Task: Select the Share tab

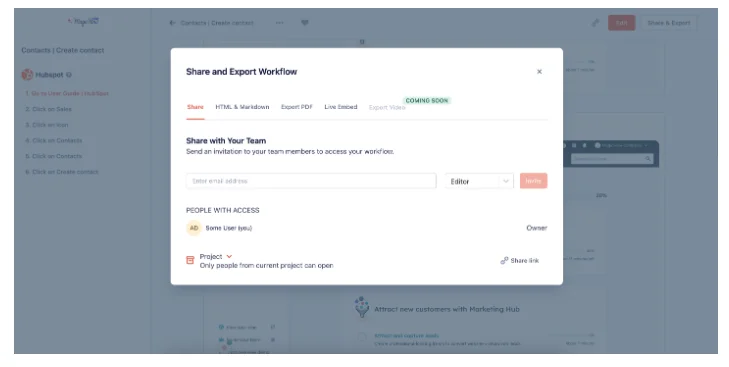Action: coord(195,107)
